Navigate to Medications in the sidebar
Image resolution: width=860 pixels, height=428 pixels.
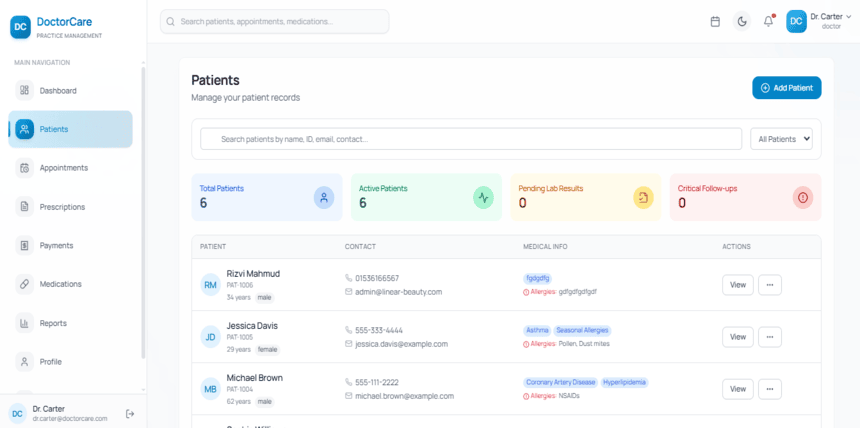60,284
